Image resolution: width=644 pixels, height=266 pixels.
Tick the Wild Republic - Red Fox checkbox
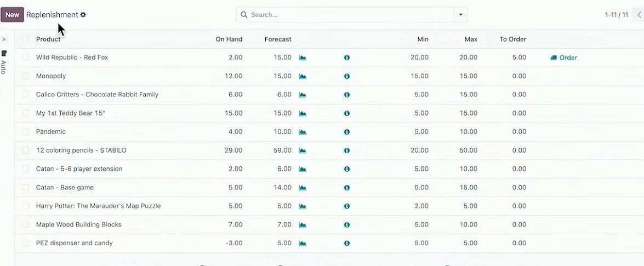tap(25, 57)
